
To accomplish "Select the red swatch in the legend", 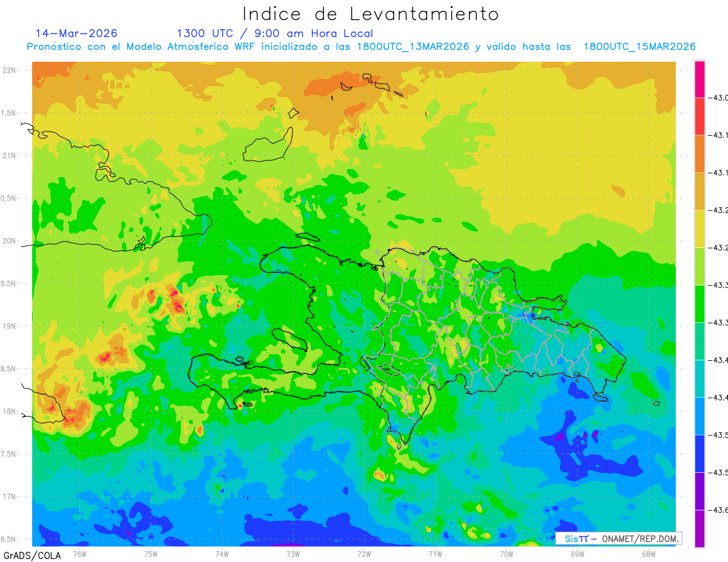I will pos(699,116).
